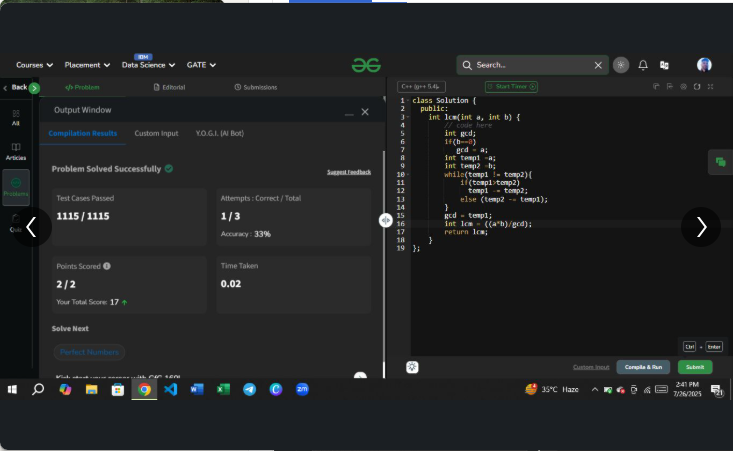Open the Custom Input tab
This screenshot has height=451, width=733.
(156, 133)
